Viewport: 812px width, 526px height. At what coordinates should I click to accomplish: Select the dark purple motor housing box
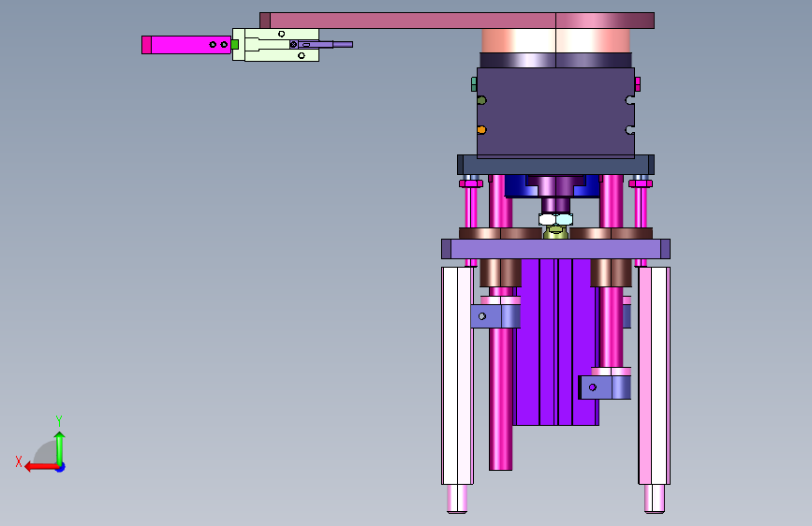555,111
